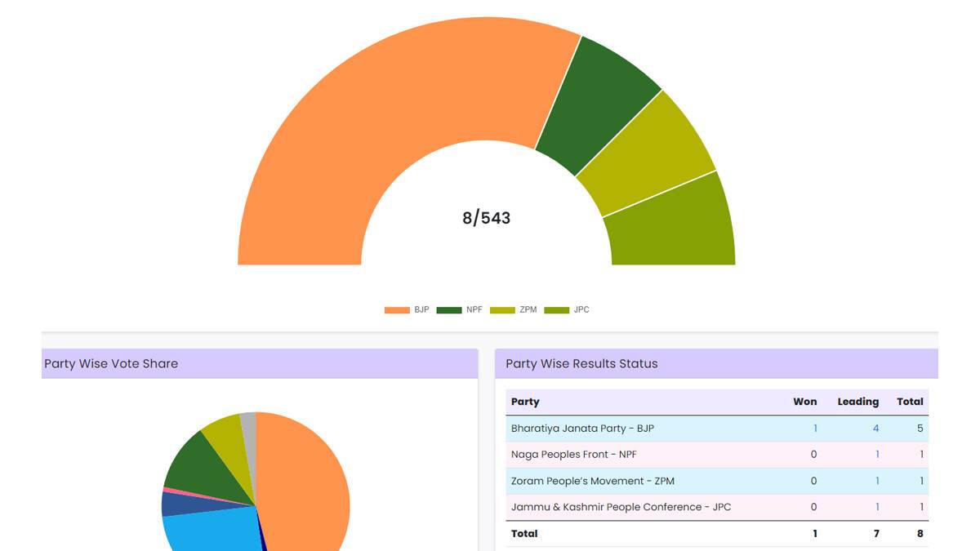Toggle the BJP legend item
The height and width of the screenshot is (551, 980).
(407, 310)
